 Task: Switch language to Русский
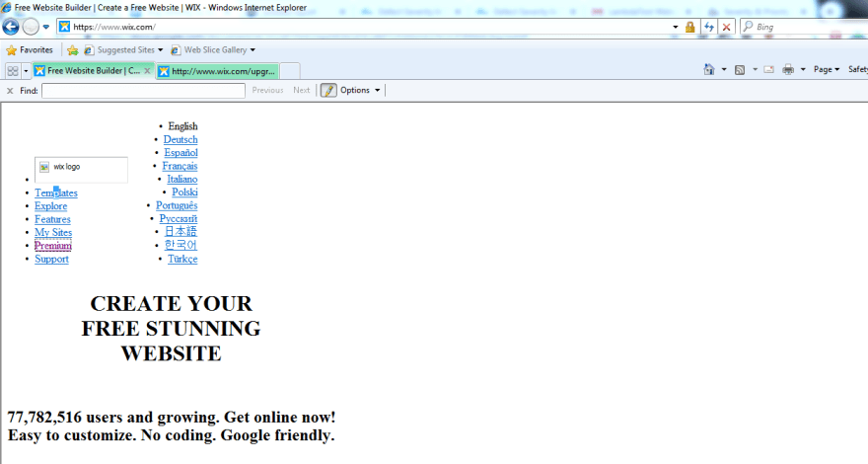pyautogui.click(x=179, y=219)
